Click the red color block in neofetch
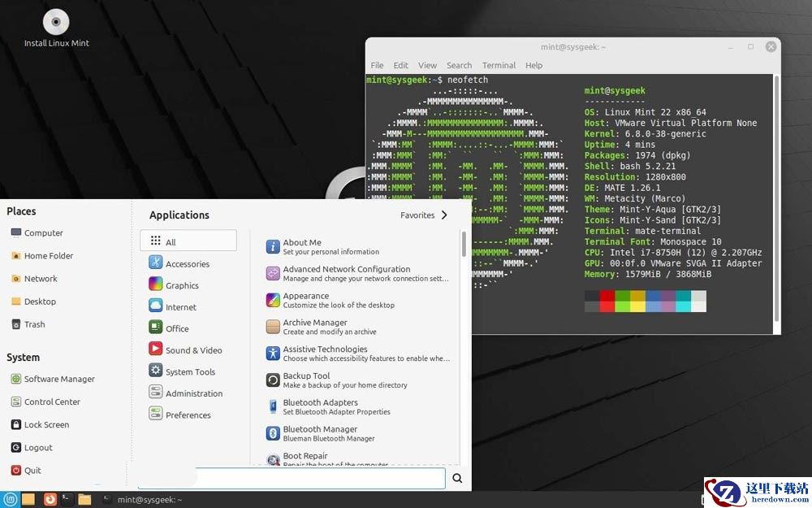The image size is (812, 508). point(607,302)
